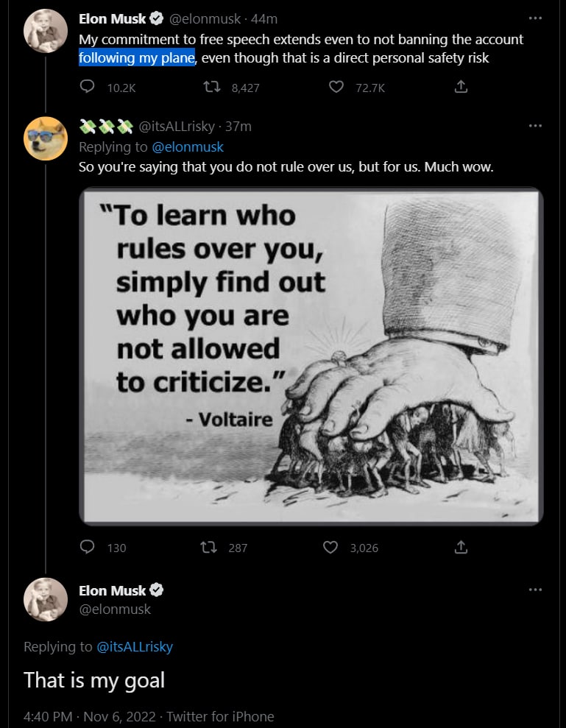Click the highlighted 'following my plane' text

(x=136, y=58)
